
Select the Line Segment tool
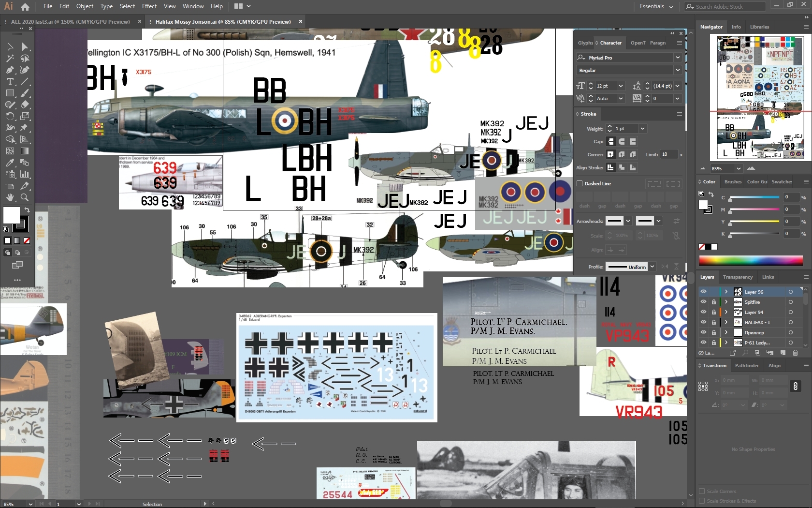tap(25, 81)
